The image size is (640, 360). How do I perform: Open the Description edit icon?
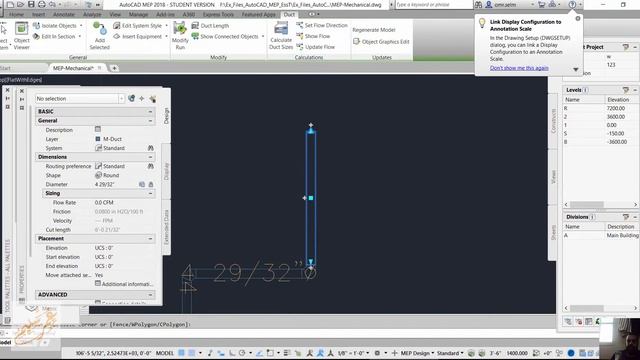coord(98,129)
